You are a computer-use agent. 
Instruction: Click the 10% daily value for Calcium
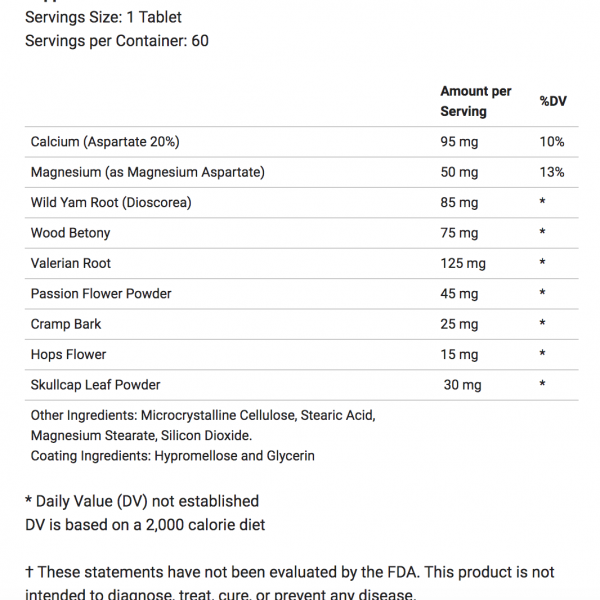click(x=552, y=142)
